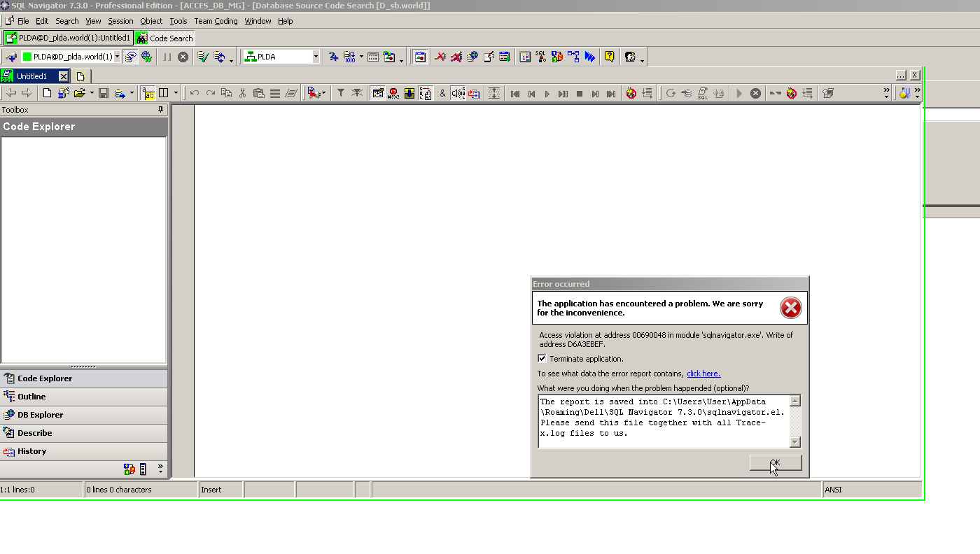Screen dimensions: 980x554
Task: Click the red error icon in the dialog
Action: [791, 308]
